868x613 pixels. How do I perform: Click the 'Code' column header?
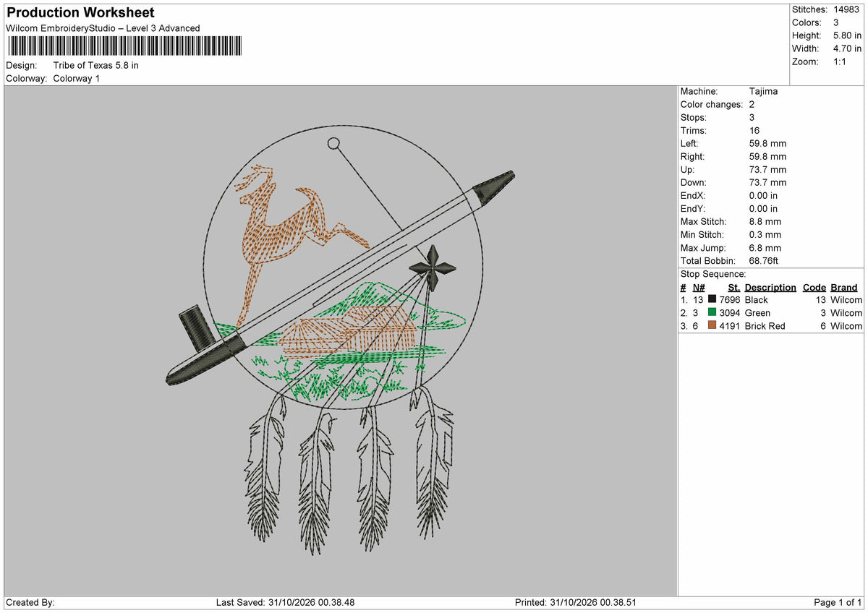coord(814,287)
